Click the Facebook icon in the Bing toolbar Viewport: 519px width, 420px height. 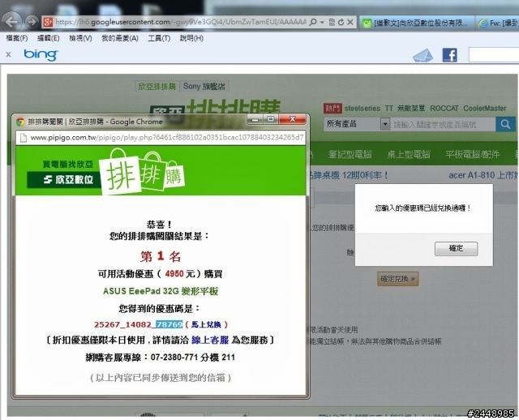click(x=450, y=55)
